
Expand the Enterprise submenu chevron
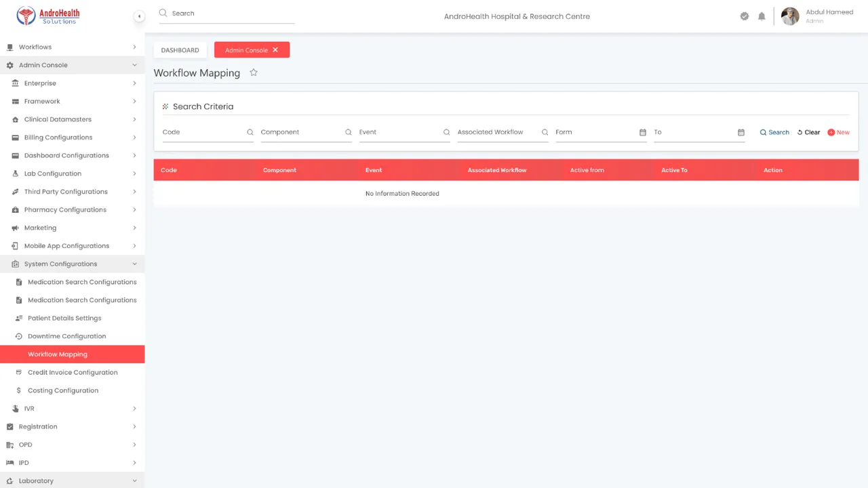pyautogui.click(x=134, y=83)
